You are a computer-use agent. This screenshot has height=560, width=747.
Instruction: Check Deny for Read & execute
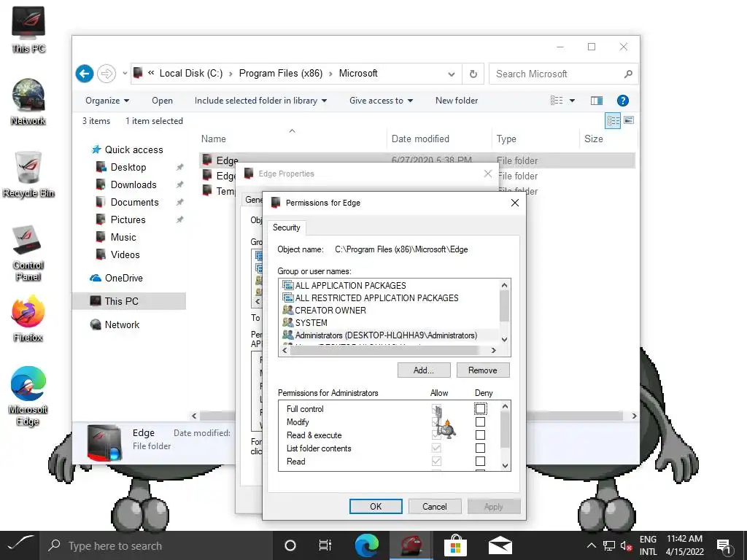[x=480, y=435]
